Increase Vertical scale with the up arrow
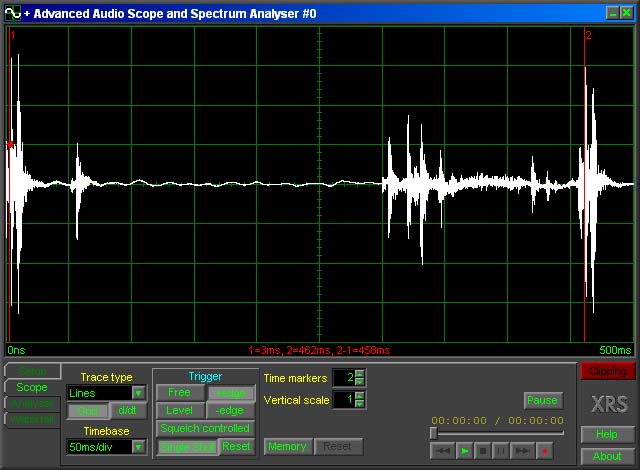 click(359, 396)
